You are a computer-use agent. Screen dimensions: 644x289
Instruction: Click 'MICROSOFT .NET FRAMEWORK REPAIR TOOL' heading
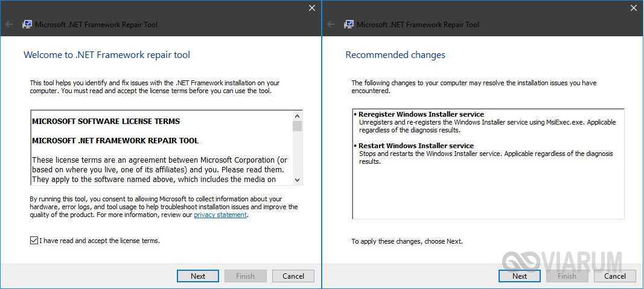coord(115,140)
